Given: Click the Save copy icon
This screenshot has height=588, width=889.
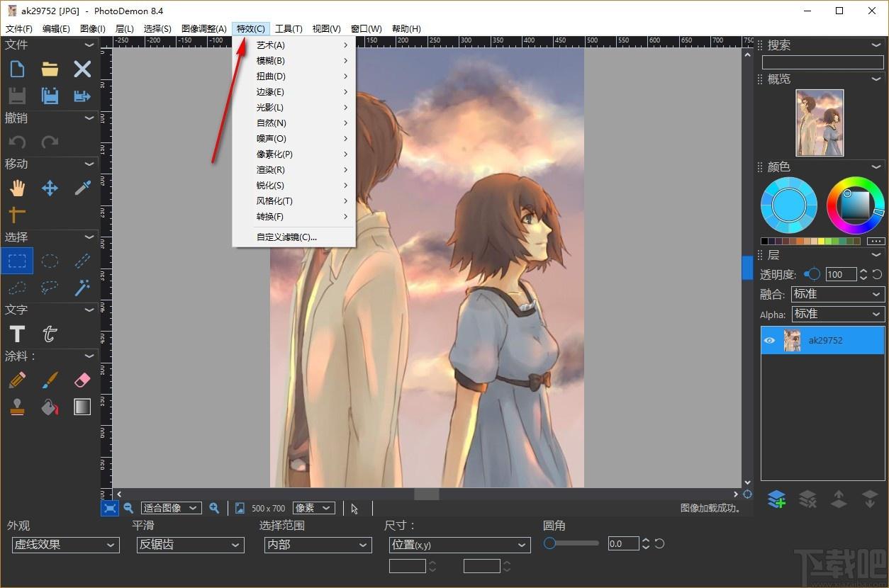Looking at the screenshot, I should 50,96.
